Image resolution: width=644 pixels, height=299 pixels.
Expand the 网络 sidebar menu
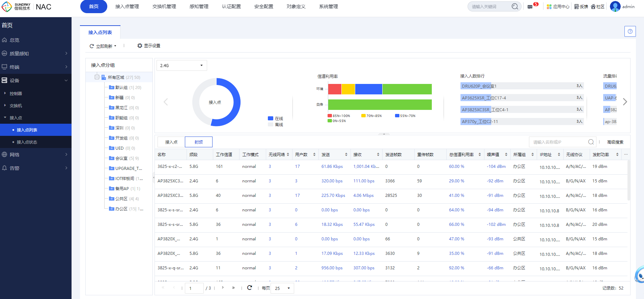[36, 155]
